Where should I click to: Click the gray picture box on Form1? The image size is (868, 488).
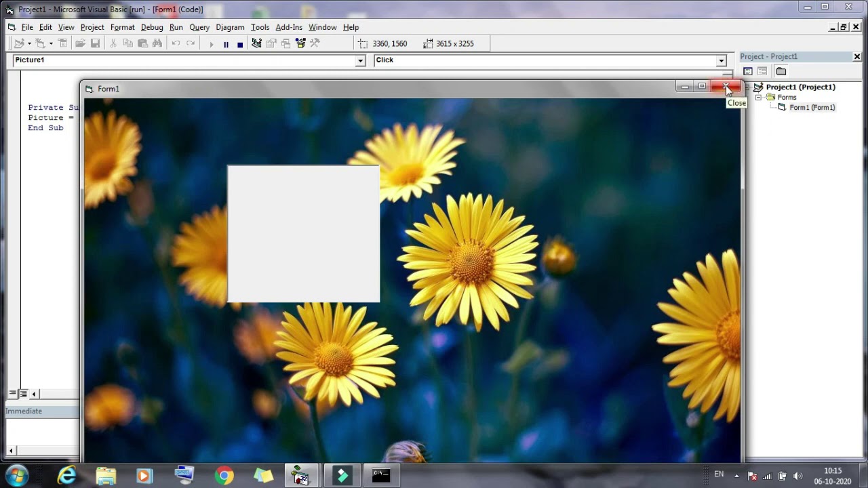(303, 234)
